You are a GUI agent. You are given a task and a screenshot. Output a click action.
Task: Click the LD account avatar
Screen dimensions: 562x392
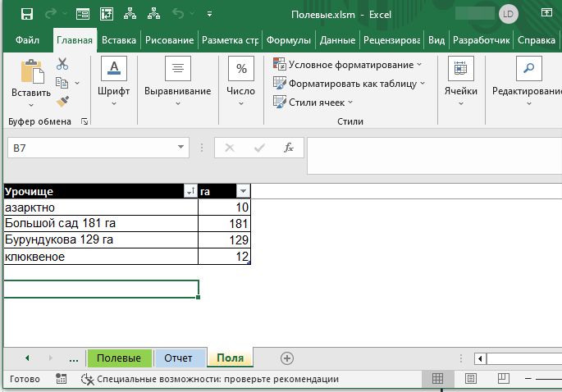pyautogui.click(x=508, y=14)
